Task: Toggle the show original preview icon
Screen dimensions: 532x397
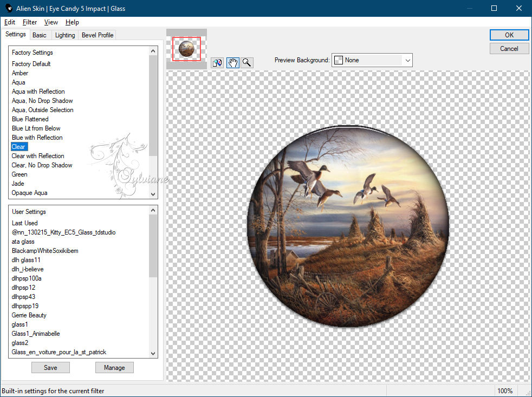Action: point(217,63)
